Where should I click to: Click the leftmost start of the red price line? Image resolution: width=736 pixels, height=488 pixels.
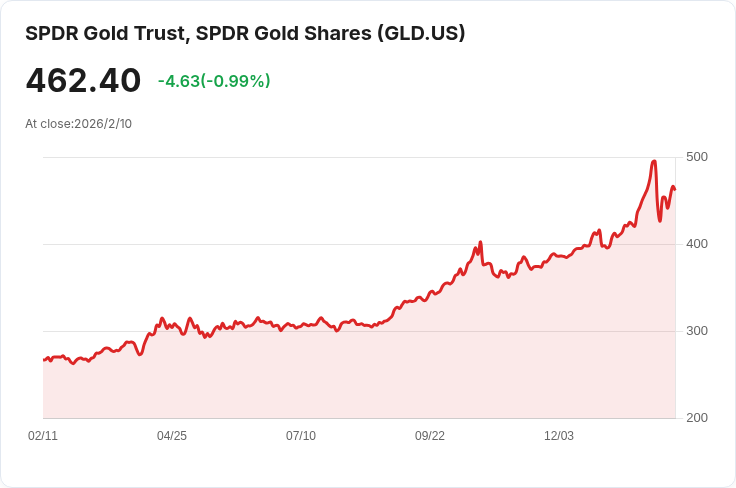44,359
